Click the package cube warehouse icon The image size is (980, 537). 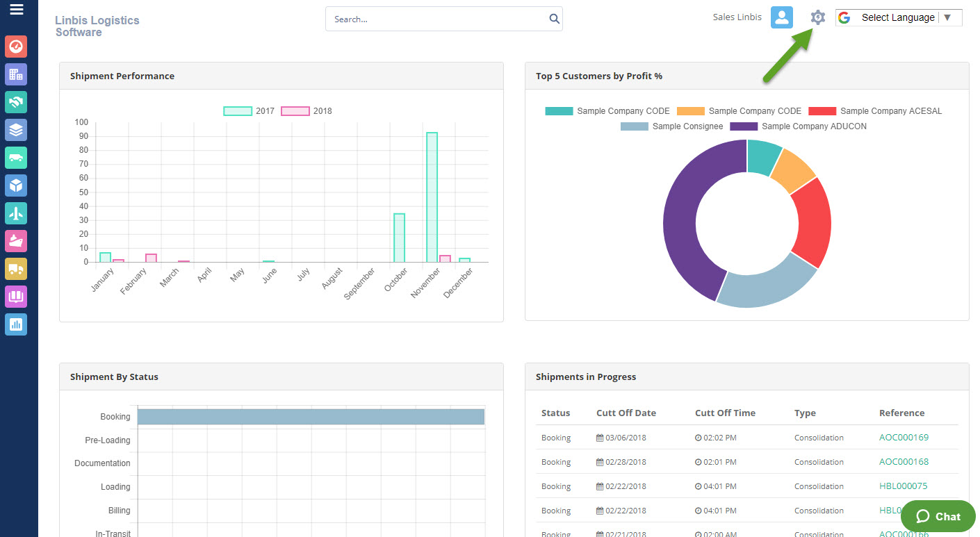click(16, 185)
